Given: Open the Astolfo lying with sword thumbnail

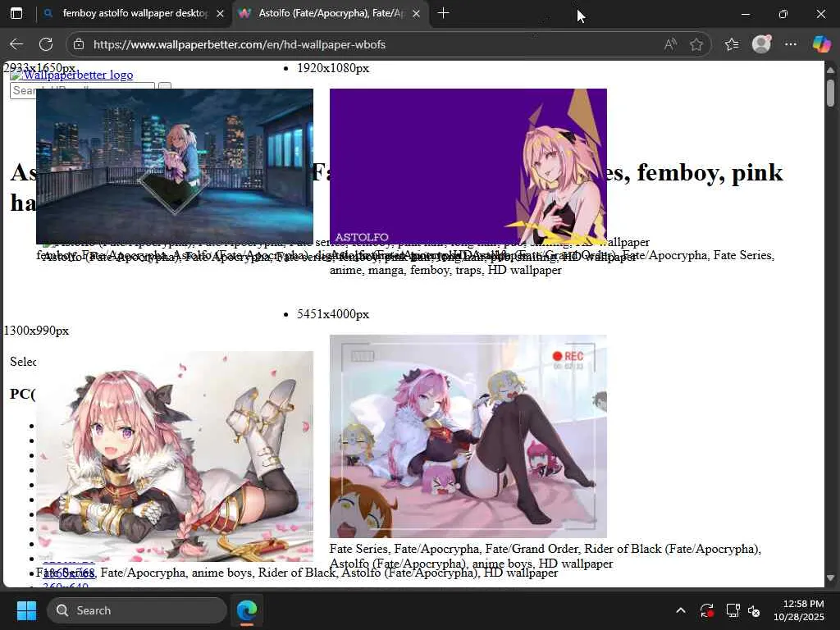Looking at the screenshot, I should [175, 456].
